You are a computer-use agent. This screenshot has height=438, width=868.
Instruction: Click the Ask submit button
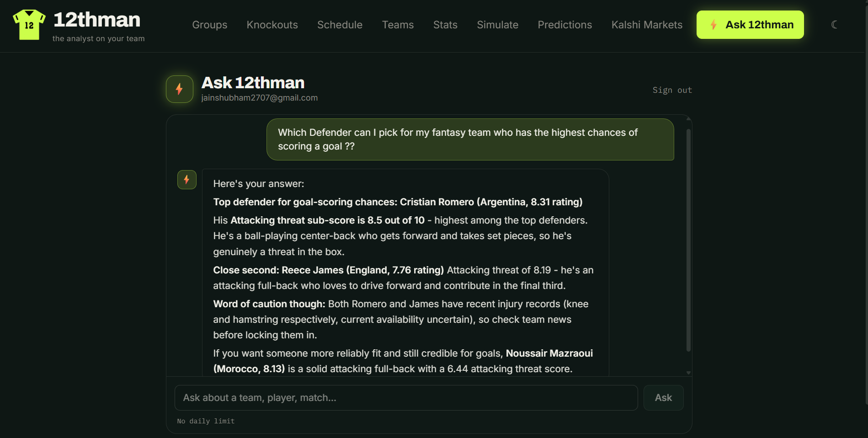pos(663,398)
